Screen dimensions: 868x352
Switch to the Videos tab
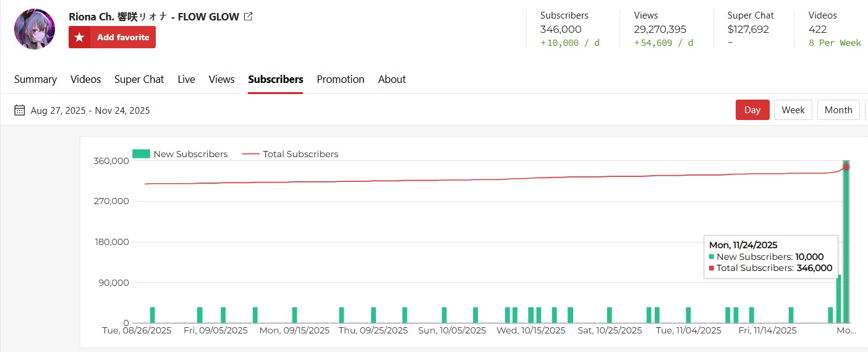[x=85, y=79]
